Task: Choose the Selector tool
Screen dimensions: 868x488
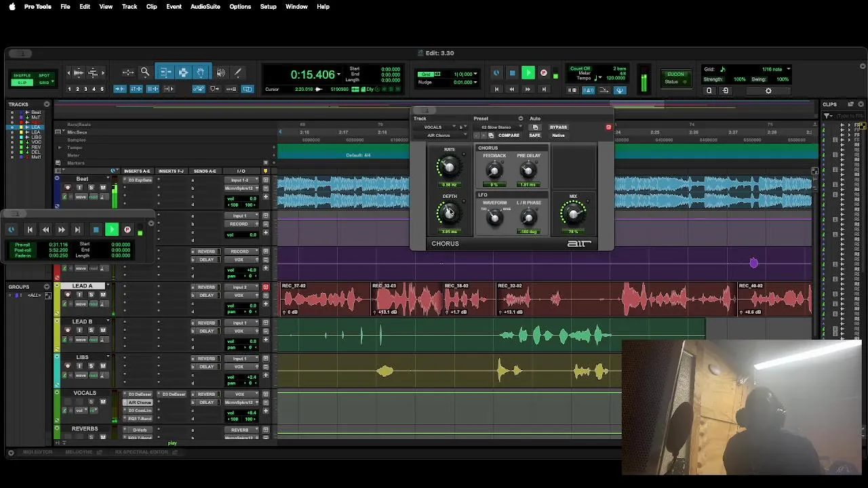Action: [x=183, y=72]
